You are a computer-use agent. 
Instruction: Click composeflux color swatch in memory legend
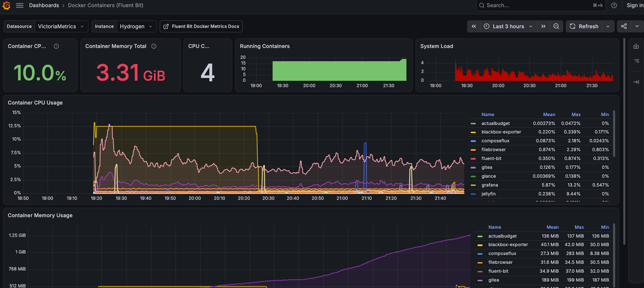[480, 254]
